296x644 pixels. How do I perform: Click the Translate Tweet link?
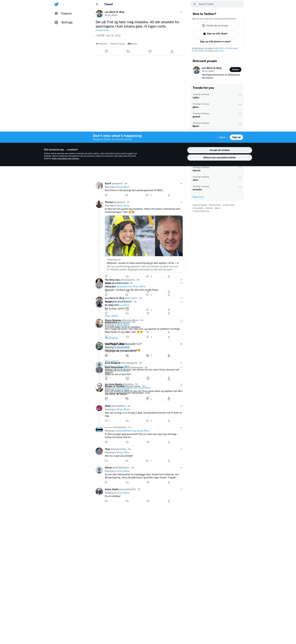(102, 30)
